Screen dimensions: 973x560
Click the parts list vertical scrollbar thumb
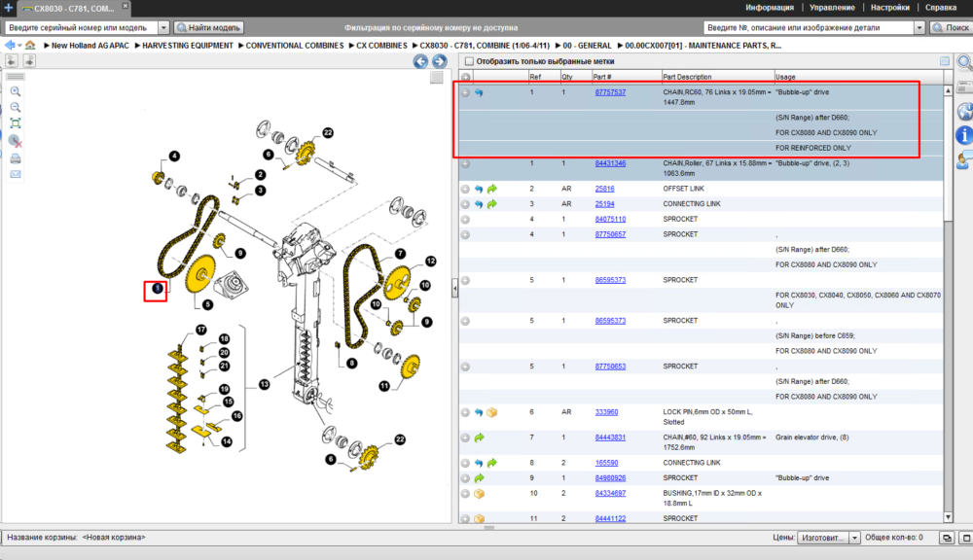pos(948,158)
